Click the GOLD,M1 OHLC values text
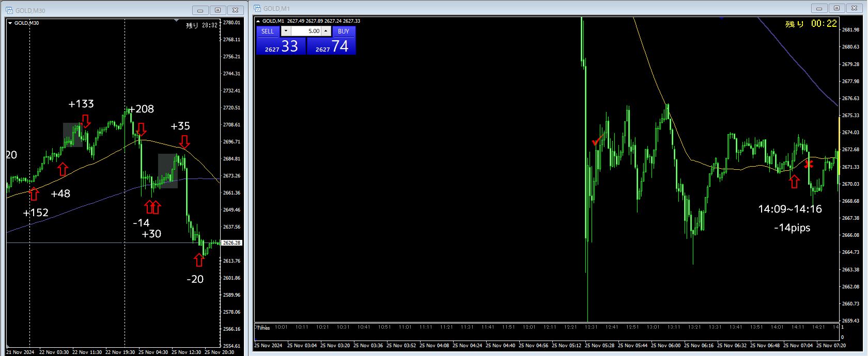Viewport: 868px width, 356px height. pos(324,21)
